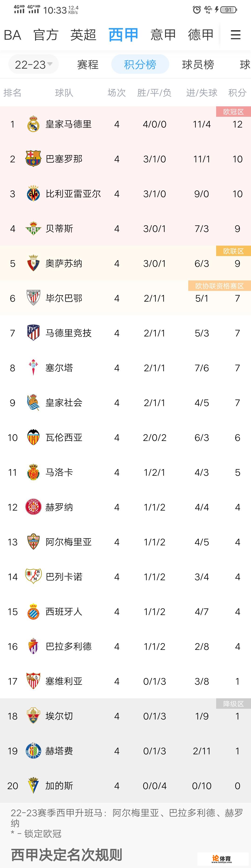
Task: Click the Villarreal club crest
Action: 33,194
